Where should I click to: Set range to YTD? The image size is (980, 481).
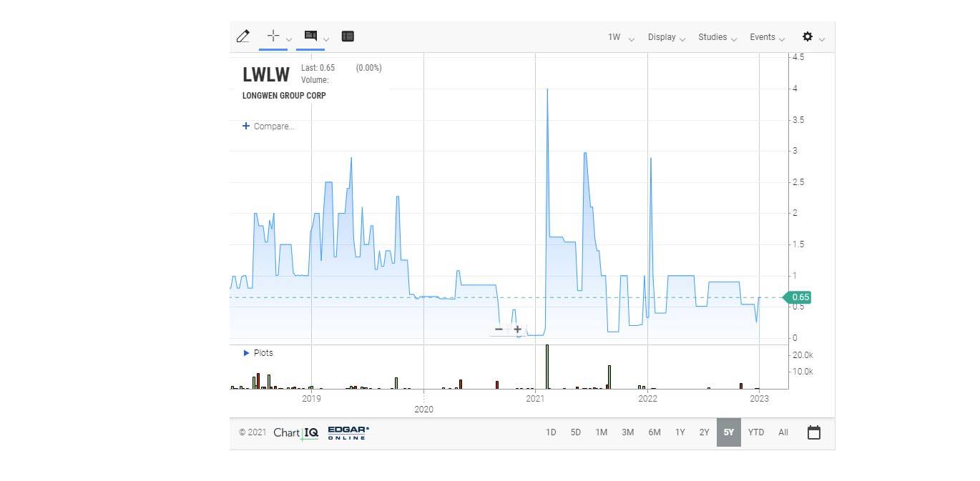coord(755,432)
